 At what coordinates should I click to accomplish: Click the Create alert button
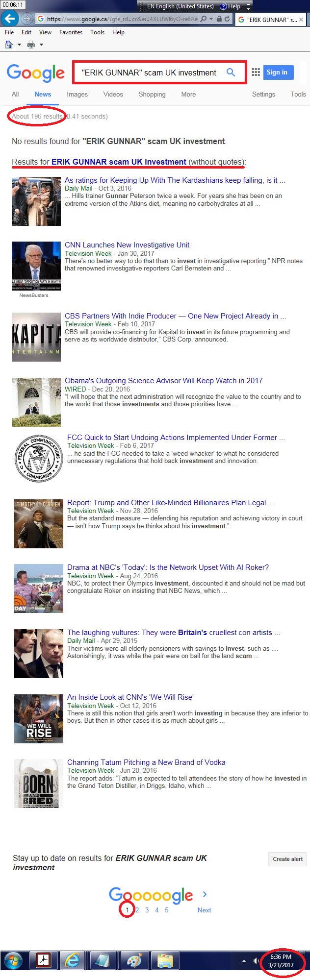tap(288, 859)
